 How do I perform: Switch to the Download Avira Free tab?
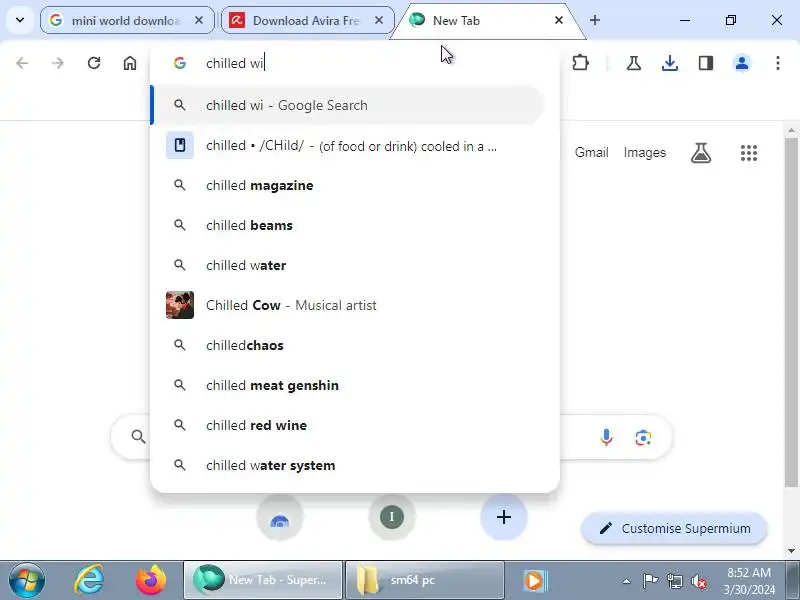tap(308, 20)
